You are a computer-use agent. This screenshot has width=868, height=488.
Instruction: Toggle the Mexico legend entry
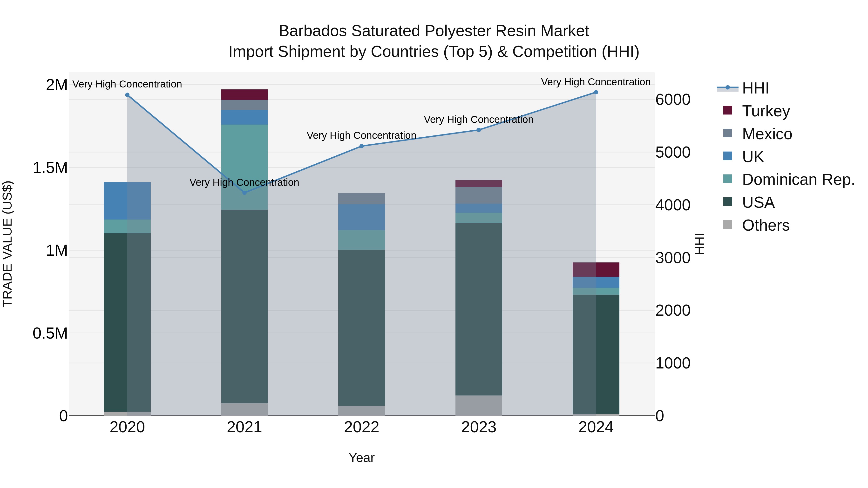click(758, 134)
